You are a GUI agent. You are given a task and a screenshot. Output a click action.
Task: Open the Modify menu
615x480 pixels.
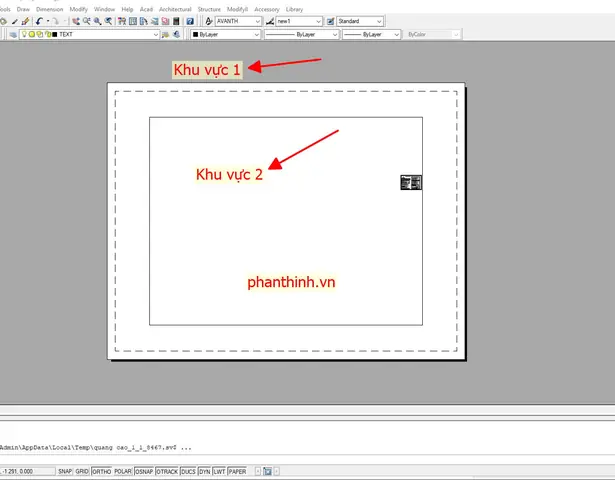pyautogui.click(x=78, y=9)
